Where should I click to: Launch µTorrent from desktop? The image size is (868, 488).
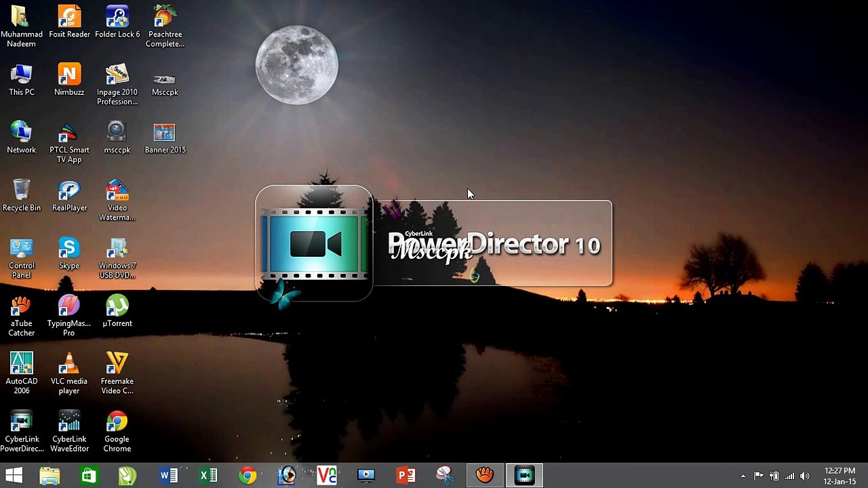click(117, 310)
